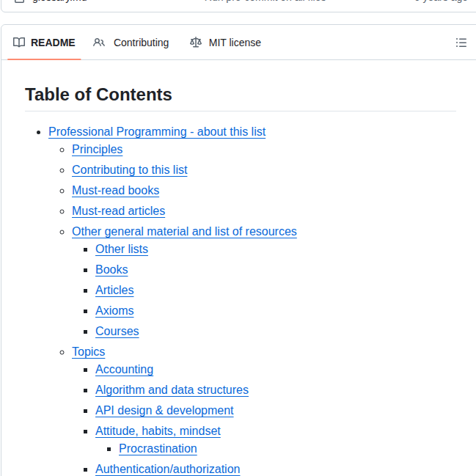The height and width of the screenshot is (476, 476).
Task: Open Professional Programming - about this list link
Action: pyautogui.click(x=157, y=132)
